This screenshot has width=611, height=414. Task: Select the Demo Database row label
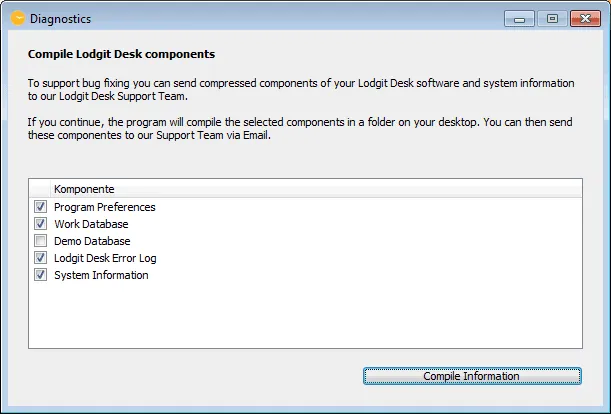(x=92, y=241)
